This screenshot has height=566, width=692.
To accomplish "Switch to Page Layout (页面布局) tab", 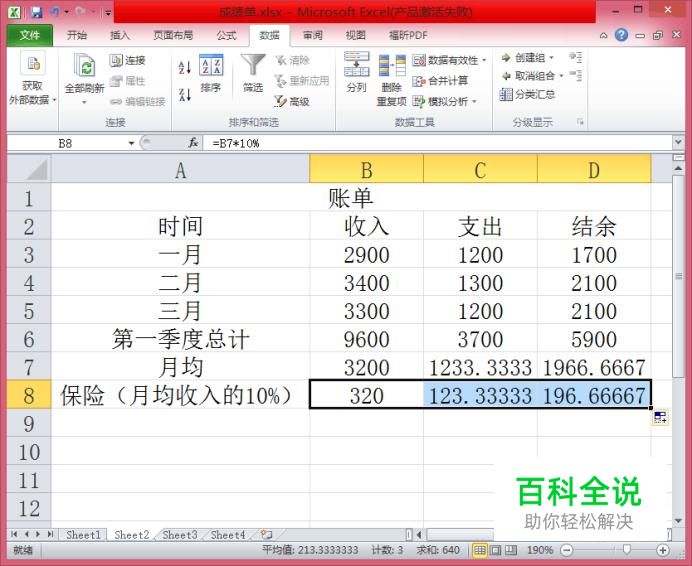I will click(x=173, y=35).
